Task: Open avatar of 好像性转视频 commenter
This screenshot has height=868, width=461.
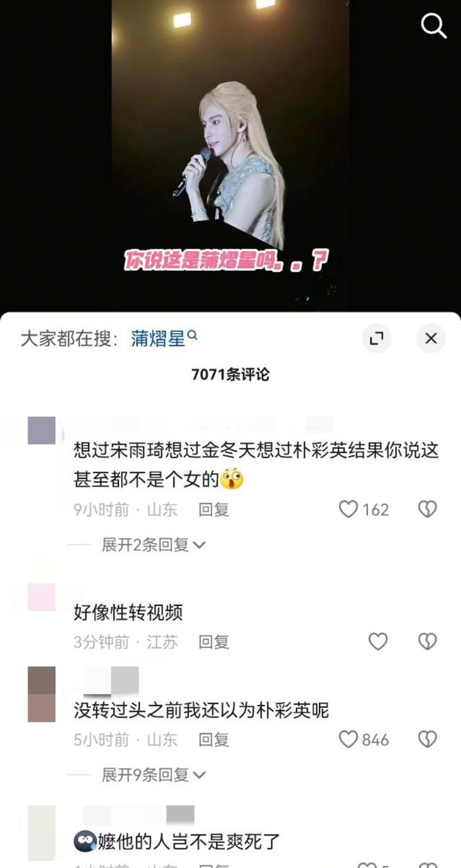Action: click(42, 597)
